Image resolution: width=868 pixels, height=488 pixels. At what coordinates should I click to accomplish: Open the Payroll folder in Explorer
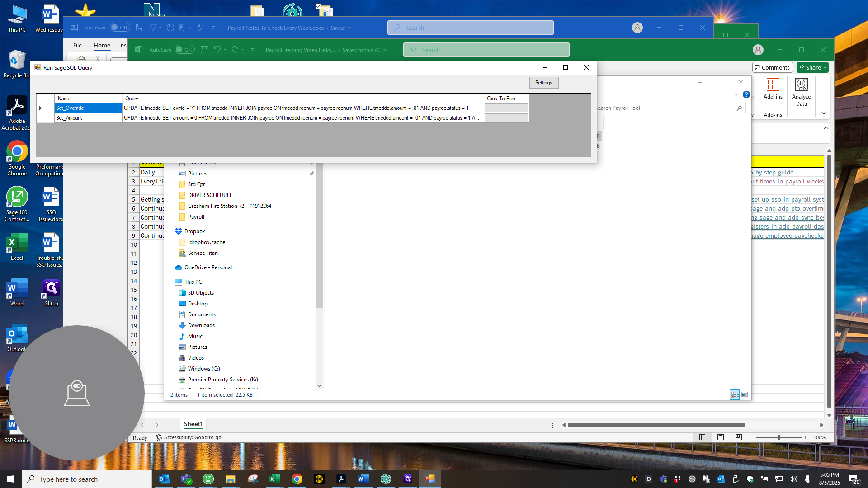coord(196,217)
